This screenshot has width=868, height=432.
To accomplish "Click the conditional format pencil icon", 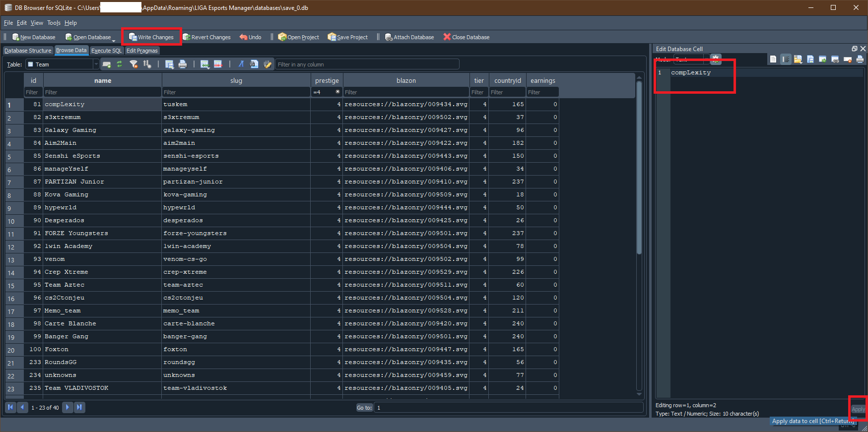I will coord(267,64).
